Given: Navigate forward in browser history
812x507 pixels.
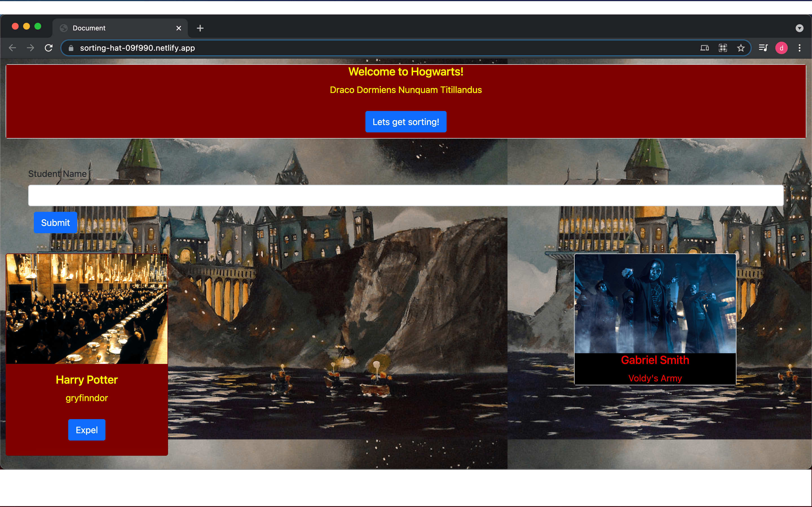Looking at the screenshot, I should pos(30,48).
